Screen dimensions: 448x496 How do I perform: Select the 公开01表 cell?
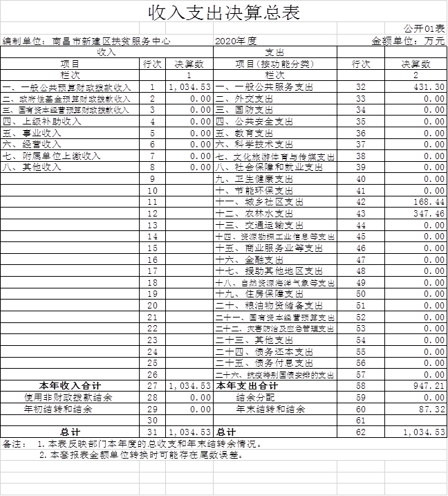point(424,28)
